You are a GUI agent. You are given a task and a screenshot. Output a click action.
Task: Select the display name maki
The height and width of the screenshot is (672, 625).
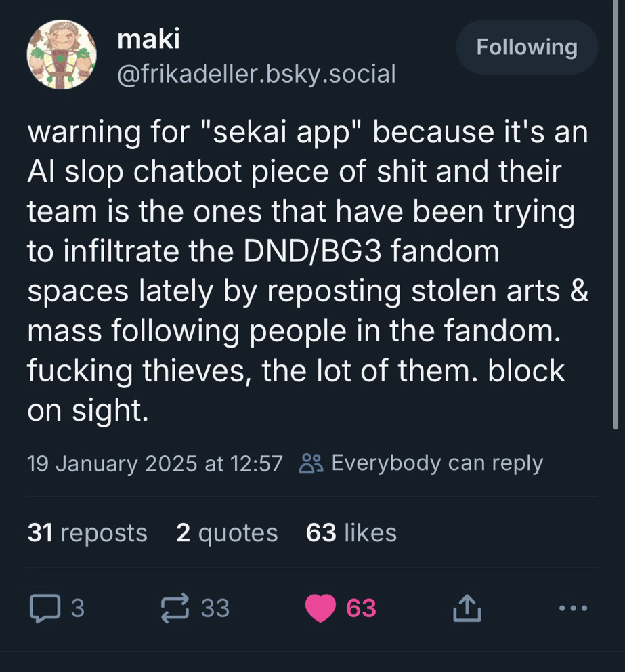(x=148, y=39)
